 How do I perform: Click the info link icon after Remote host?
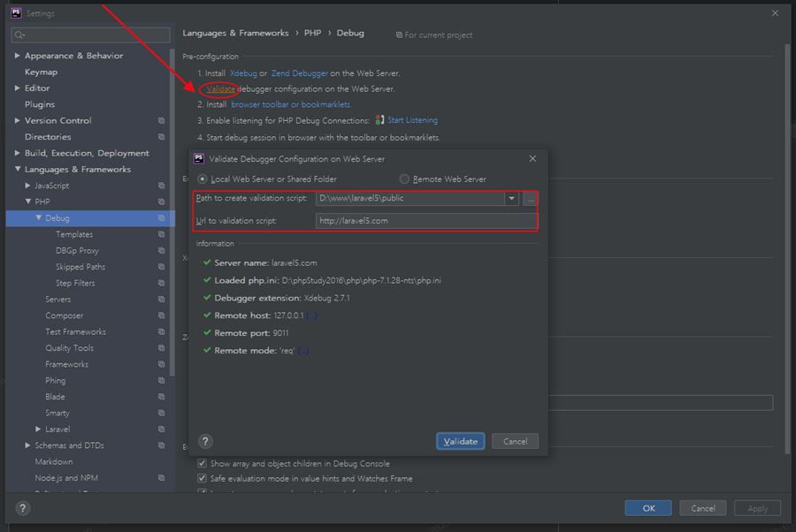312,315
